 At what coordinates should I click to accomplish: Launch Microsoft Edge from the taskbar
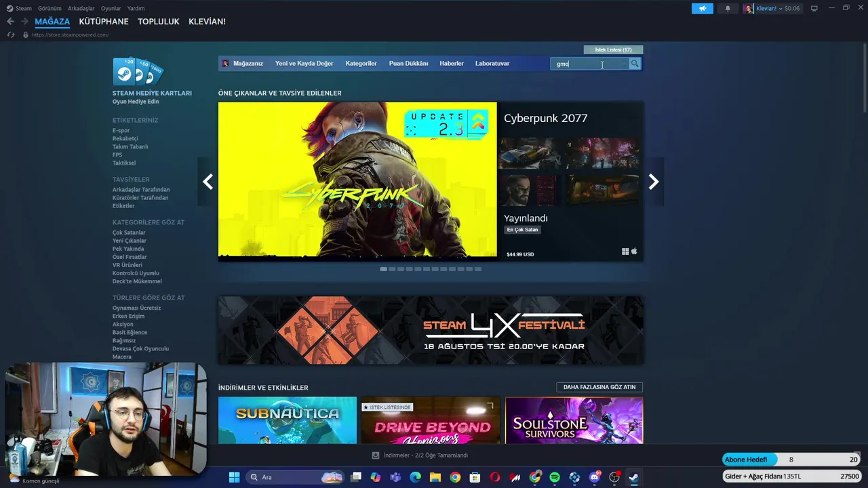(415, 477)
